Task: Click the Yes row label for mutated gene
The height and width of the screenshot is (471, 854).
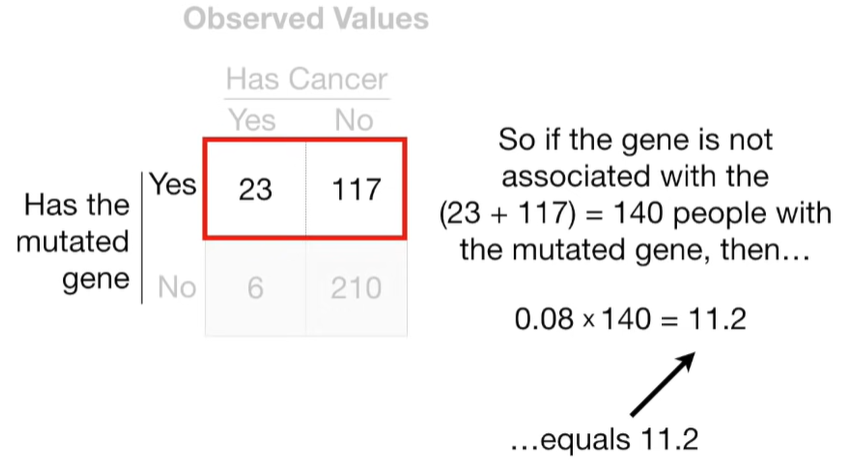Action: tap(173, 184)
